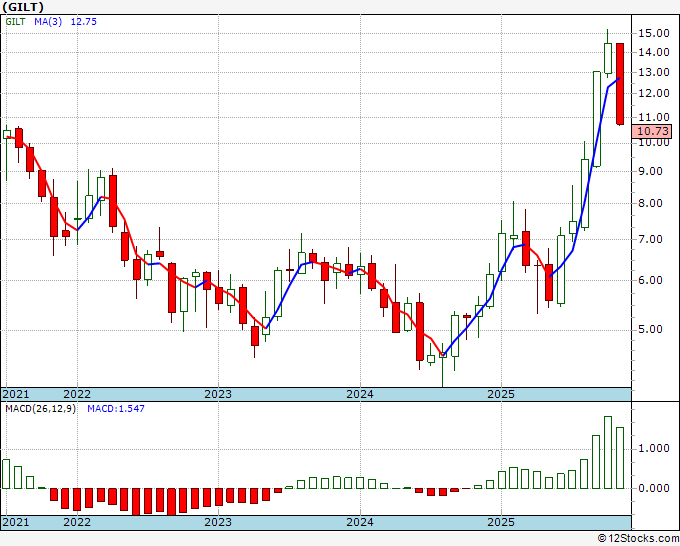Click the 2021 label on price chart axis
Image resolution: width=680 pixels, height=546 pixels.
pyautogui.click(x=16, y=394)
